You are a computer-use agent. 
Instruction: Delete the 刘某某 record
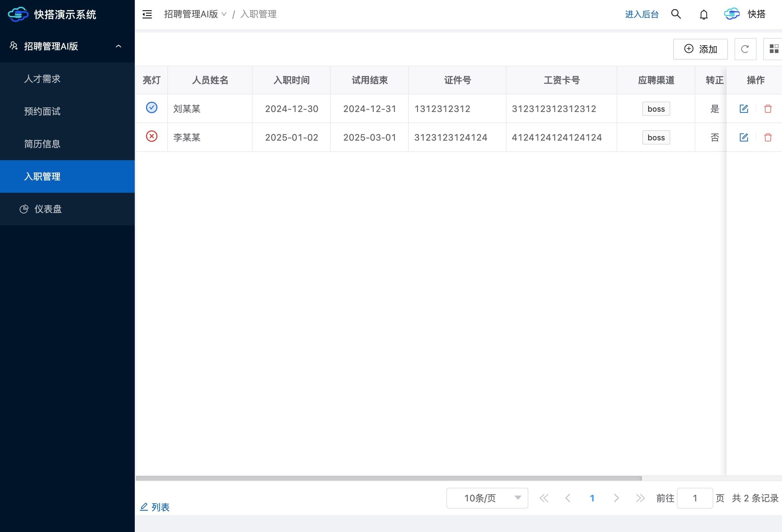point(768,109)
